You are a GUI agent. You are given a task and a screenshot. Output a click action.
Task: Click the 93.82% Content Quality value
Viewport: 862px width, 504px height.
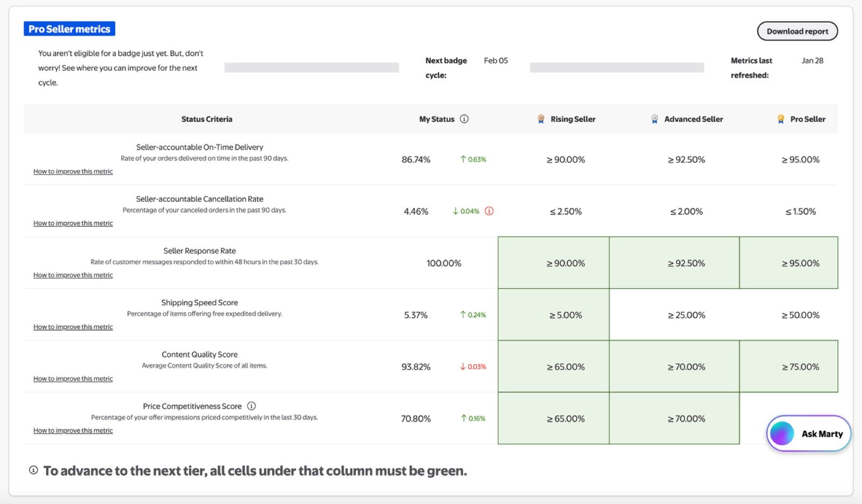(416, 367)
